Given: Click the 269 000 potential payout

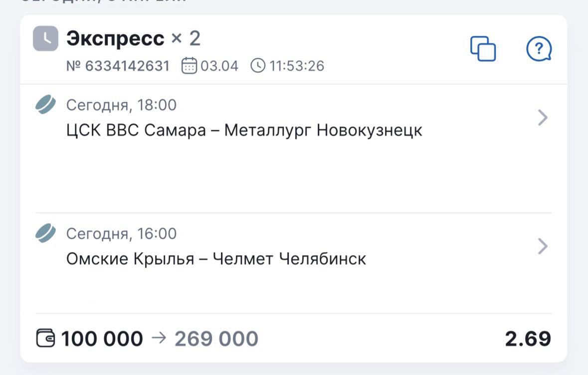Looking at the screenshot, I should [216, 339].
